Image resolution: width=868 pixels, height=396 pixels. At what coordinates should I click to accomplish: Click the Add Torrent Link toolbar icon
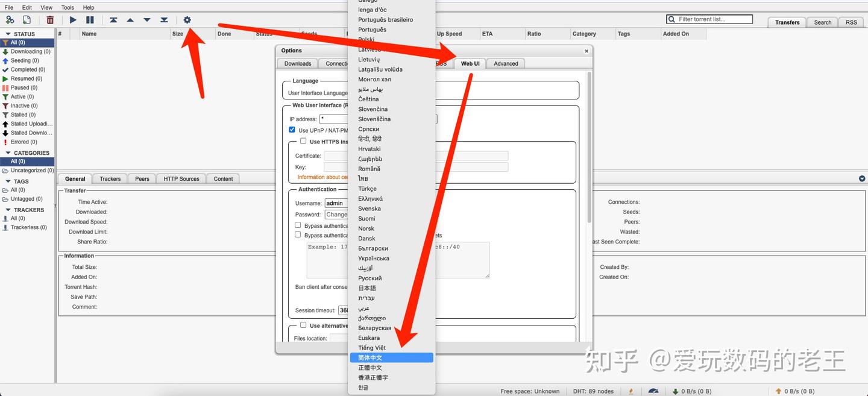[10, 20]
